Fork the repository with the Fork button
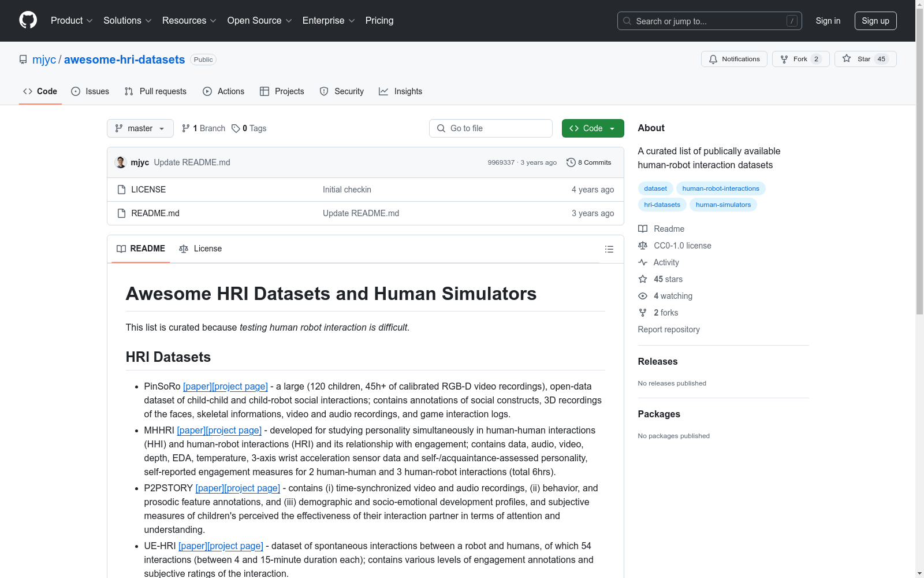Image resolution: width=924 pixels, height=578 pixels. [800, 59]
